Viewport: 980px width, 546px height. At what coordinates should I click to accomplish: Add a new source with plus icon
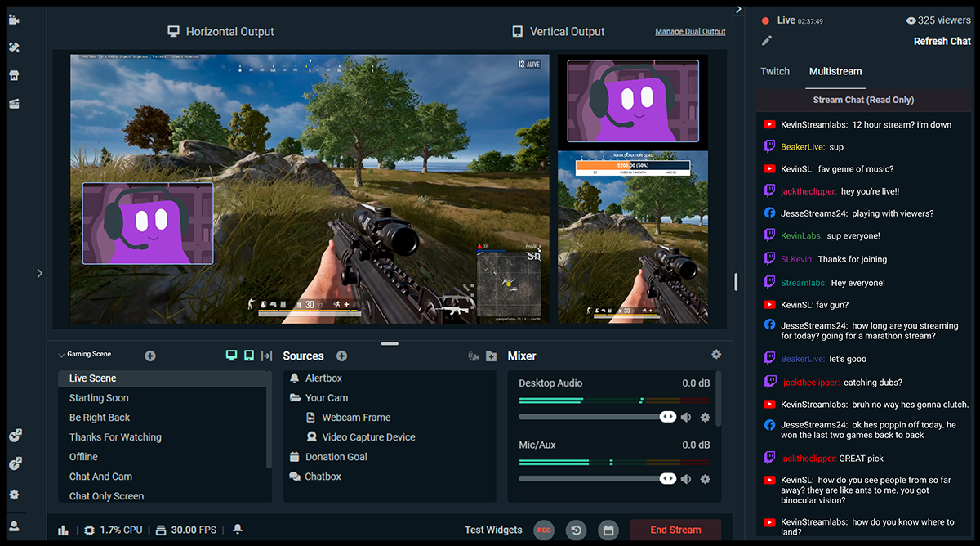pos(341,356)
